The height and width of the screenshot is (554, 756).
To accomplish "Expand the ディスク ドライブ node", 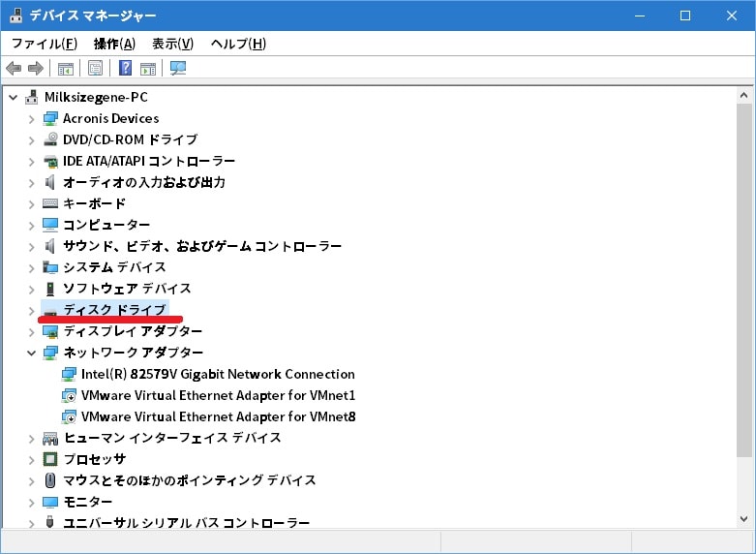I will 31,311.
